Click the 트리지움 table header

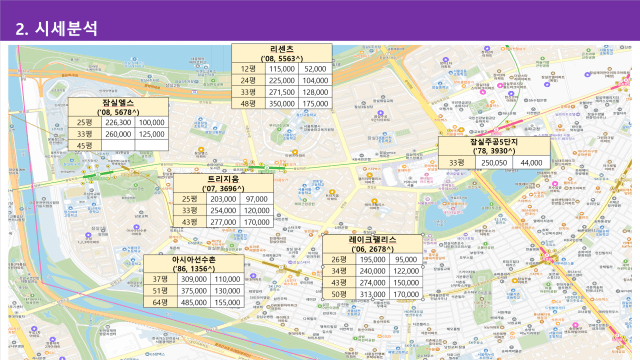pyautogui.click(x=223, y=183)
